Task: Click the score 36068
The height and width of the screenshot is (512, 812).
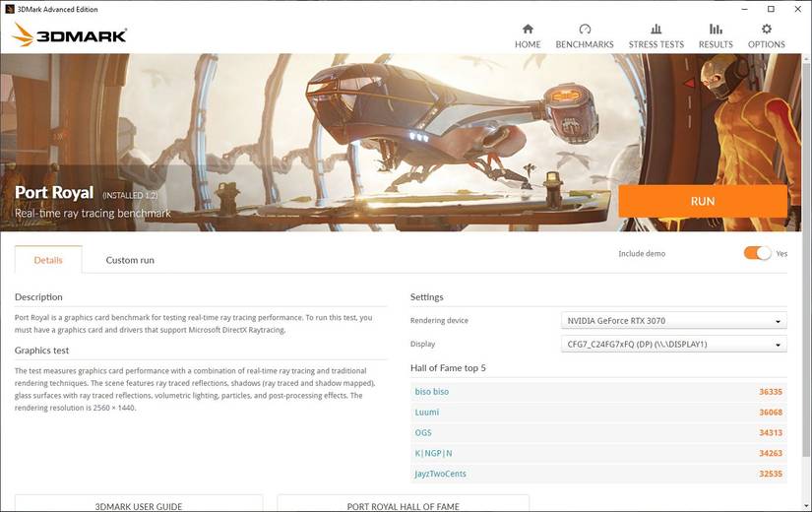Action: pyautogui.click(x=771, y=413)
